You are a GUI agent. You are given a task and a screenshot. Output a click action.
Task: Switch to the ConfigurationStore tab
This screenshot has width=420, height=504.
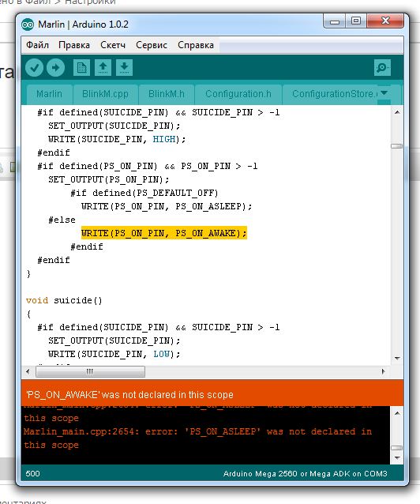click(x=334, y=94)
